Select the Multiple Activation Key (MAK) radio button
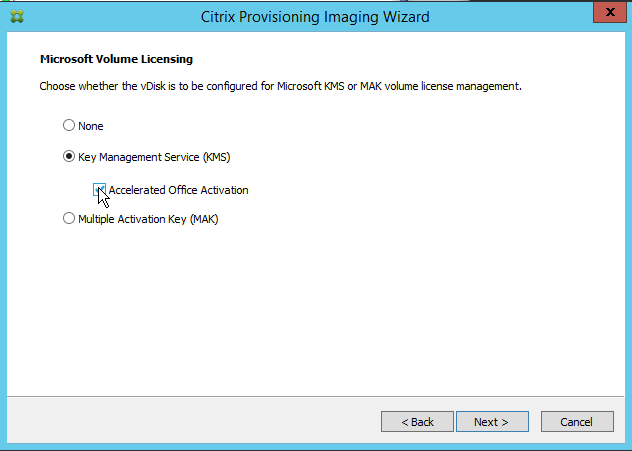This screenshot has height=451, width=632. [68, 218]
